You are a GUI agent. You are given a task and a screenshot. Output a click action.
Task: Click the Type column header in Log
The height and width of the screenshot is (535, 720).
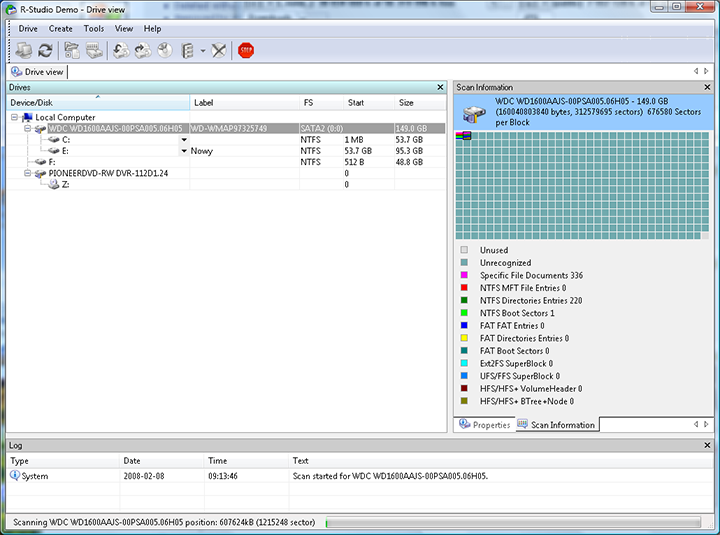click(x=63, y=461)
